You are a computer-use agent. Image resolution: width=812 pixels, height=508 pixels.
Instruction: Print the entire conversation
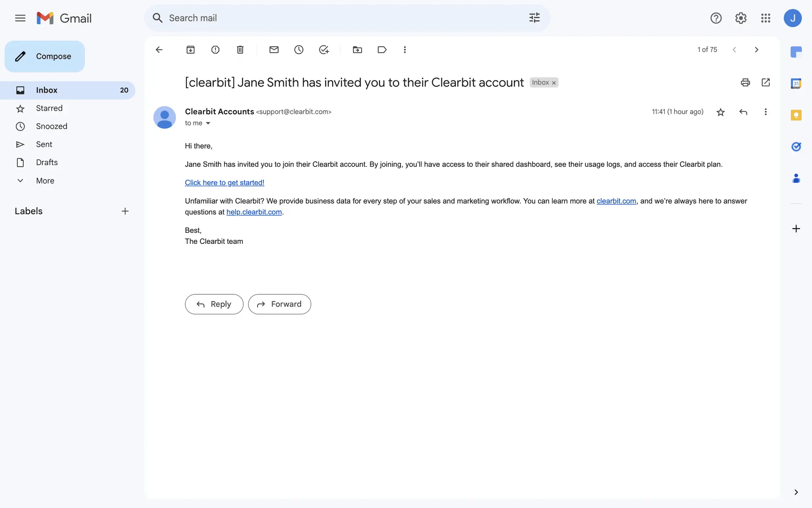click(745, 82)
